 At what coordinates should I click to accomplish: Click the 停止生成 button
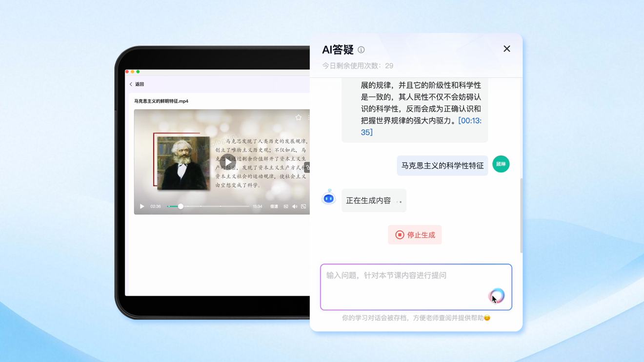pyautogui.click(x=415, y=235)
